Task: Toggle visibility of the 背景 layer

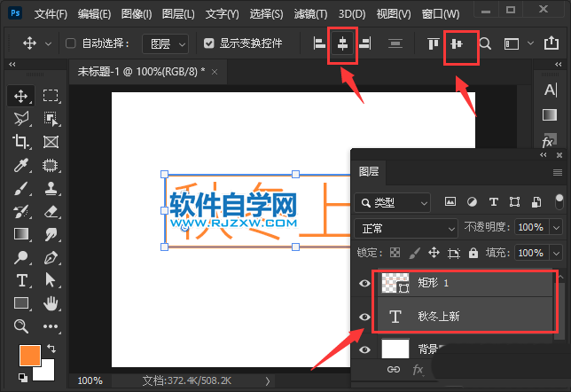Action: (364, 349)
